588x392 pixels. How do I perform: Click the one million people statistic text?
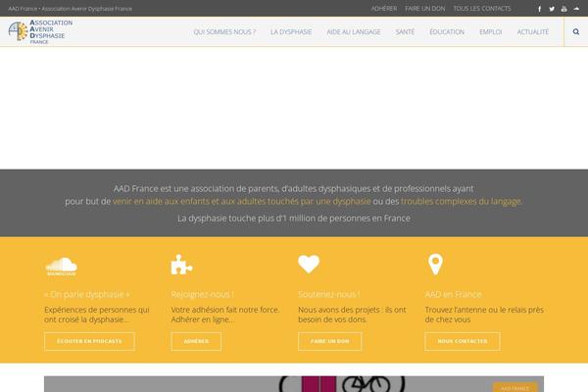[x=294, y=219]
